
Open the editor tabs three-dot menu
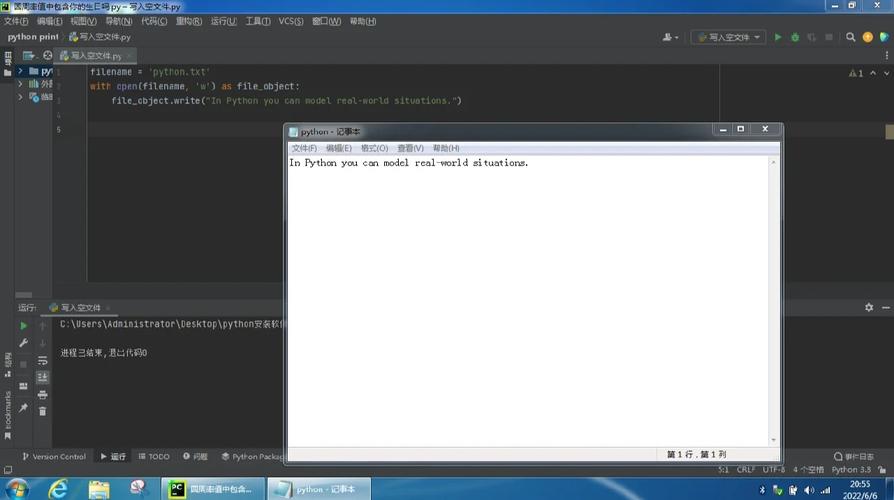[x=887, y=55]
